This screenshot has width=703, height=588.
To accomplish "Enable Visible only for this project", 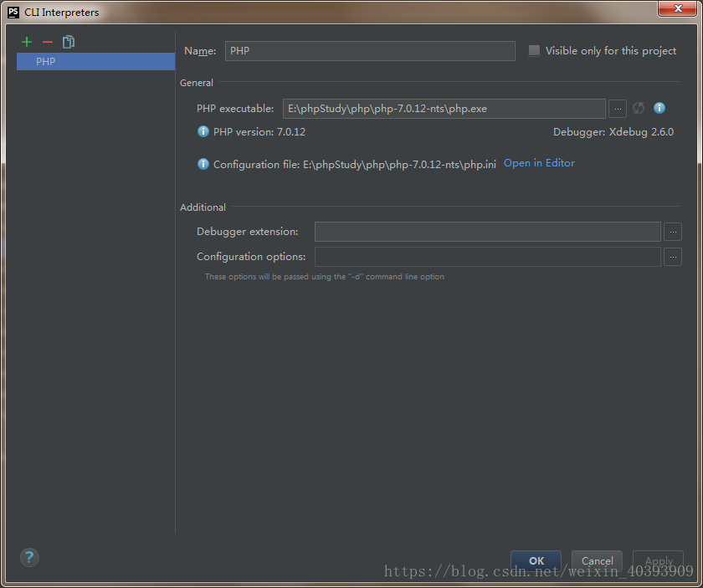I will pos(534,50).
